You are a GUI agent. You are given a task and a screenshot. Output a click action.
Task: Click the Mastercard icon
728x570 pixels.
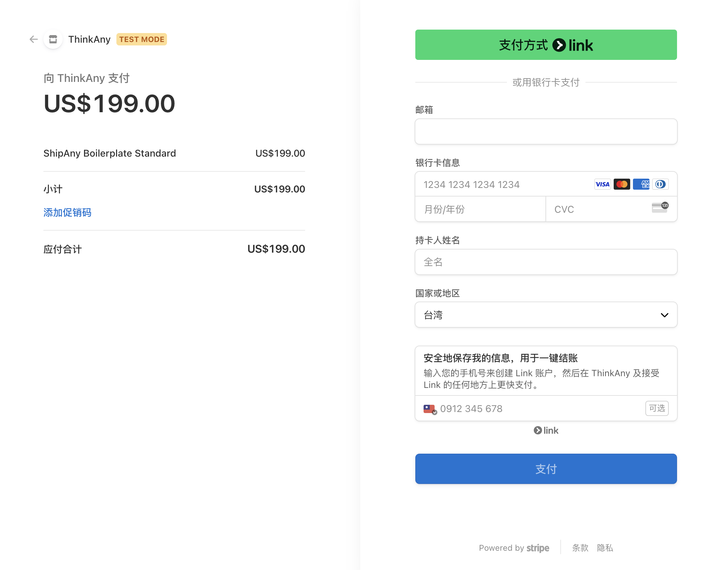(622, 184)
